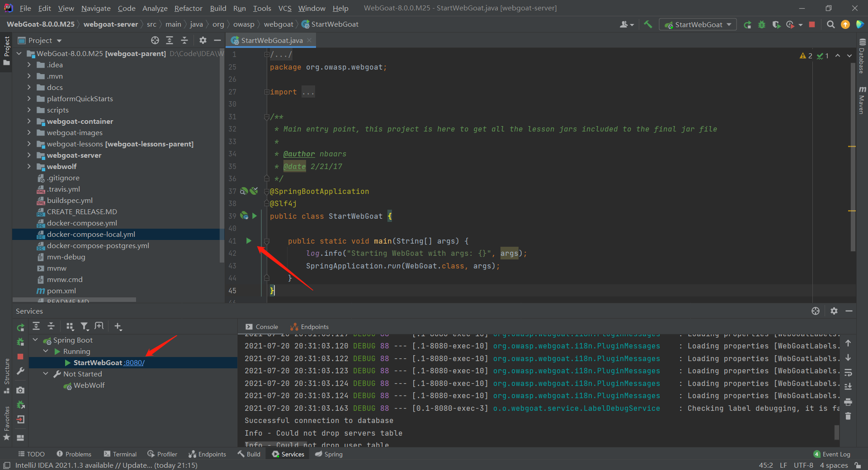Click the red Stop square in Services sidebar
The height and width of the screenshot is (470, 868).
tap(20, 357)
